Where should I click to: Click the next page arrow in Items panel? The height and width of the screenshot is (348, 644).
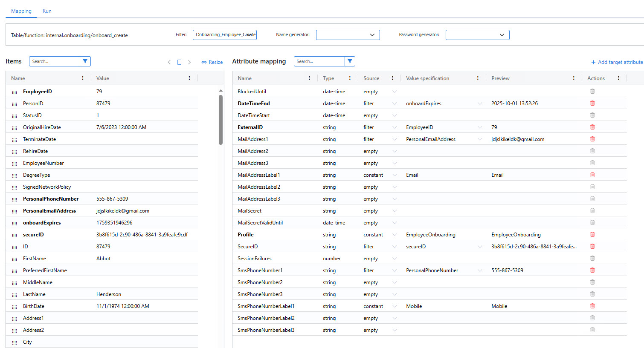(189, 62)
